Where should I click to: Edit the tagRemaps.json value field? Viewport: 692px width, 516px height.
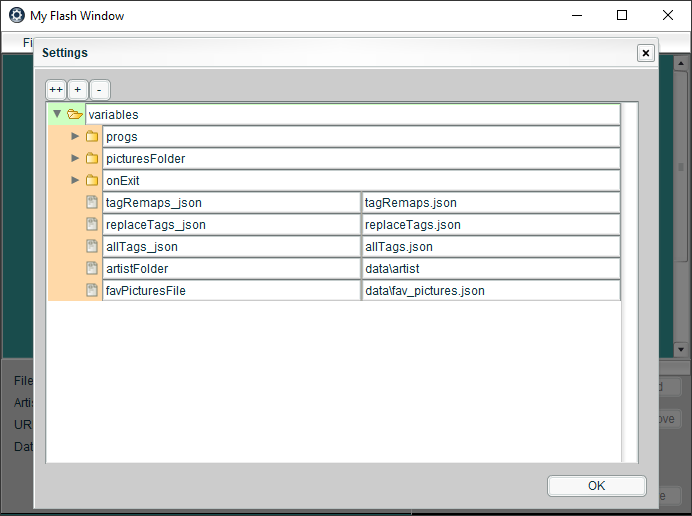tap(490, 202)
